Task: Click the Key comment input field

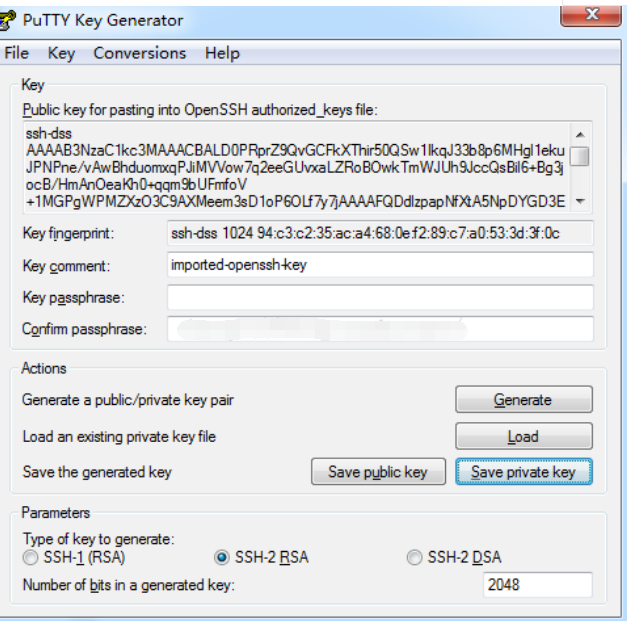Action: 380,266
